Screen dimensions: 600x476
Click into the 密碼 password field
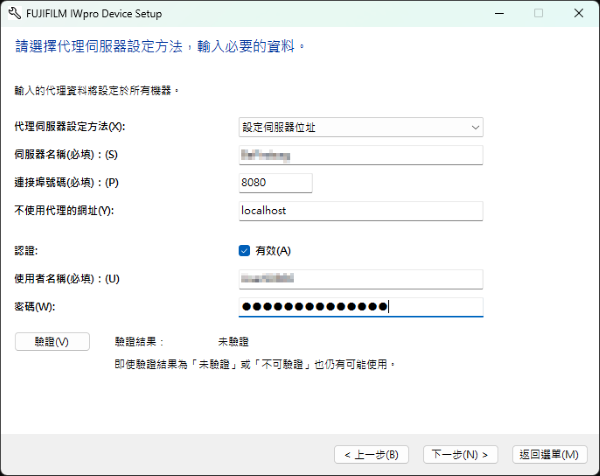click(360, 307)
